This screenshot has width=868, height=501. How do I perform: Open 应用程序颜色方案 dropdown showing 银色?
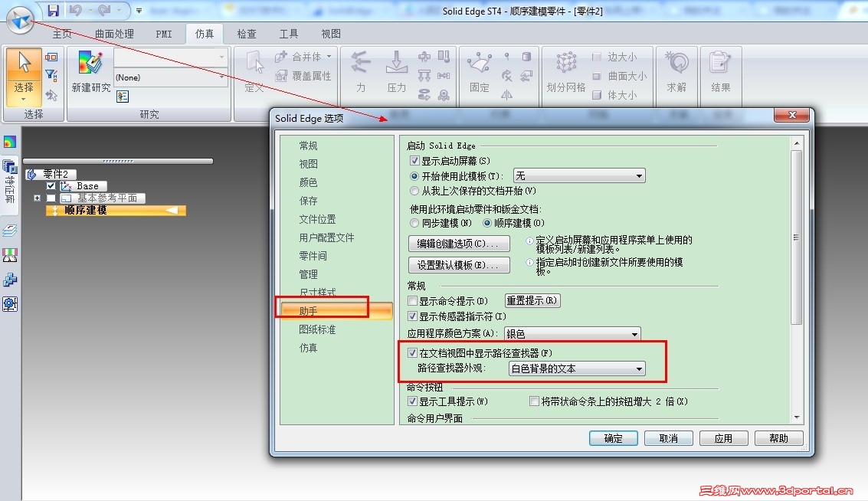click(572, 334)
